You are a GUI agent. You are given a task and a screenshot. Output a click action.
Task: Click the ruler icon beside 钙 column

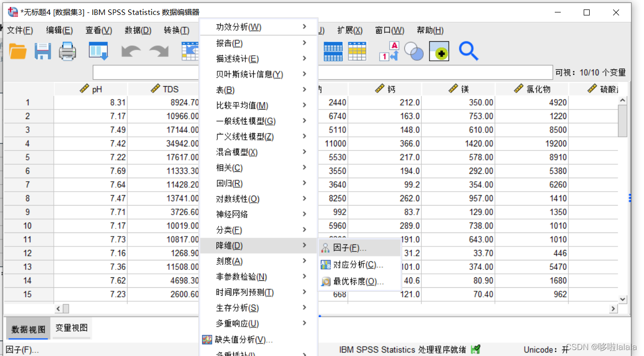[380, 89]
